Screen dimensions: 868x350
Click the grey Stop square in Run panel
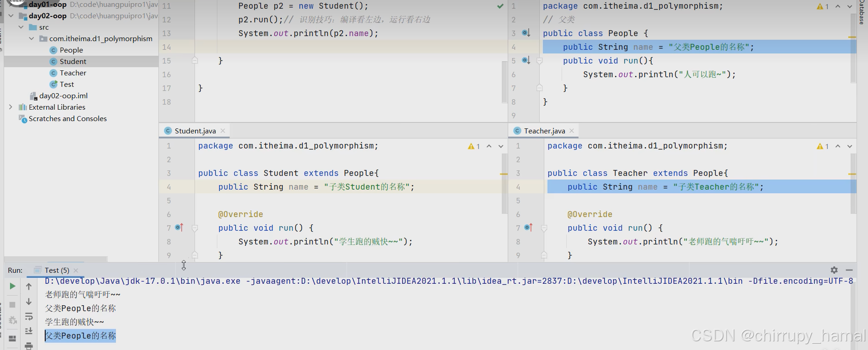pos(13,304)
